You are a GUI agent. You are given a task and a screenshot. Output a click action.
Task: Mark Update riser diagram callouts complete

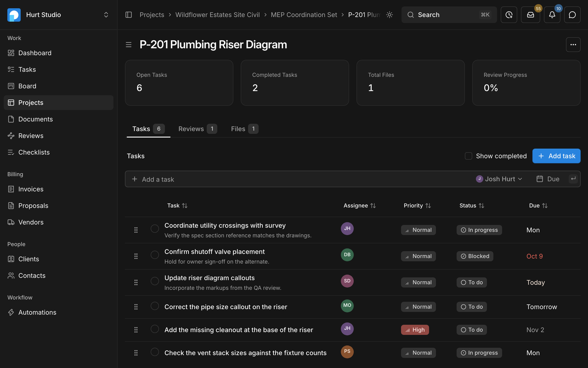tap(155, 281)
